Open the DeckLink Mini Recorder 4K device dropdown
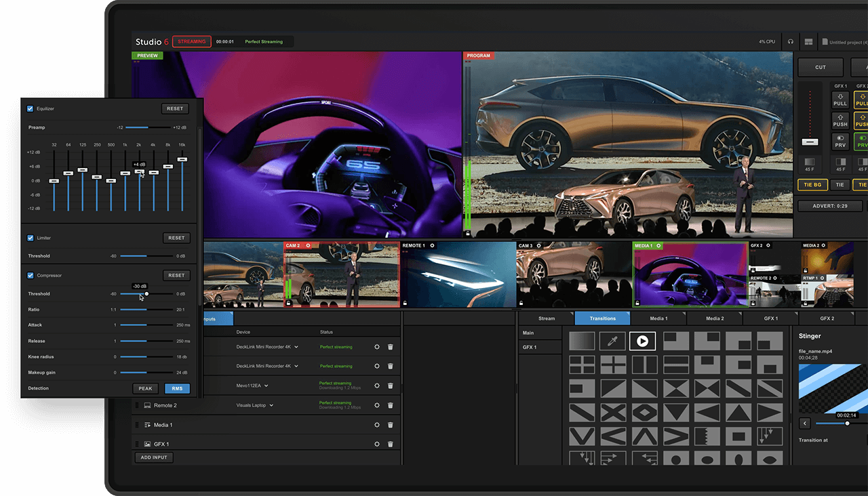The height and width of the screenshot is (496, 868). pos(296,346)
